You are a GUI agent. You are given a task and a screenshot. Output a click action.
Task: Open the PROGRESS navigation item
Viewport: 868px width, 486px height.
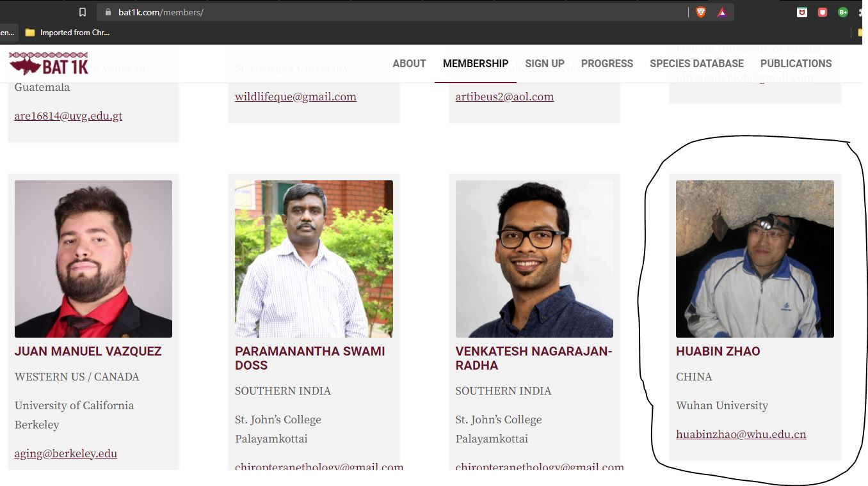607,63
